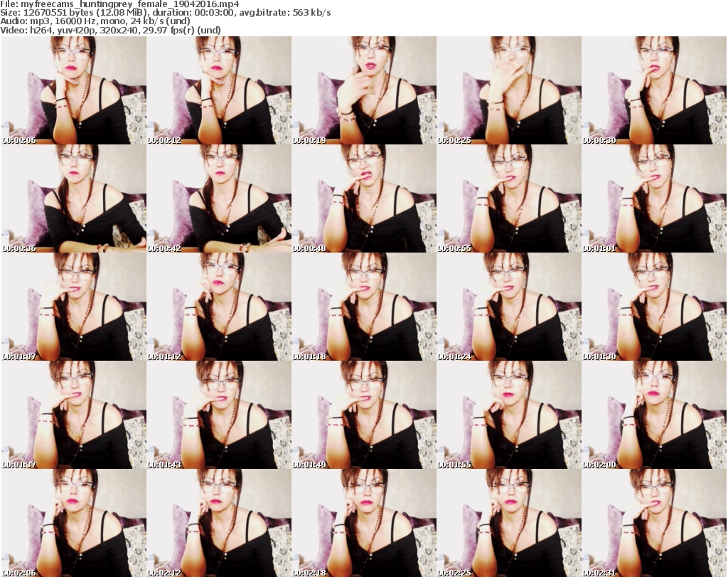Select the frame timestamped 00:00:06
The image size is (728, 577).
74,90
